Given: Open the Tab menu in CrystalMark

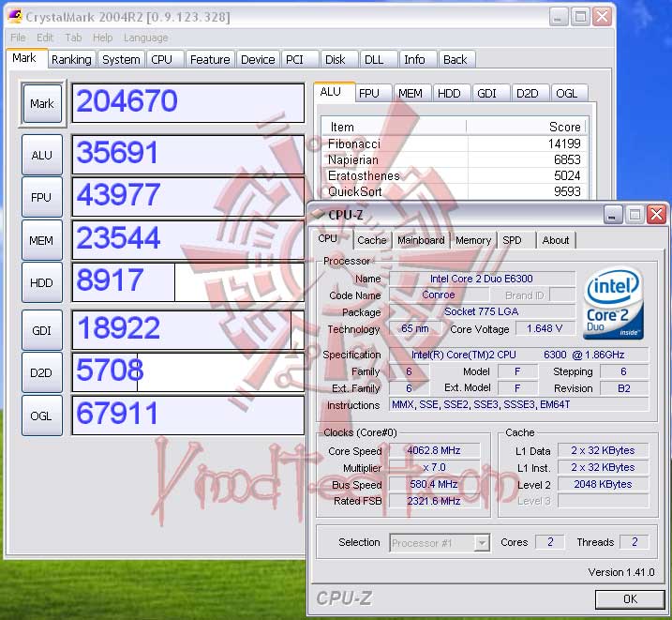Looking at the screenshot, I should pyautogui.click(x=73, y=38).
